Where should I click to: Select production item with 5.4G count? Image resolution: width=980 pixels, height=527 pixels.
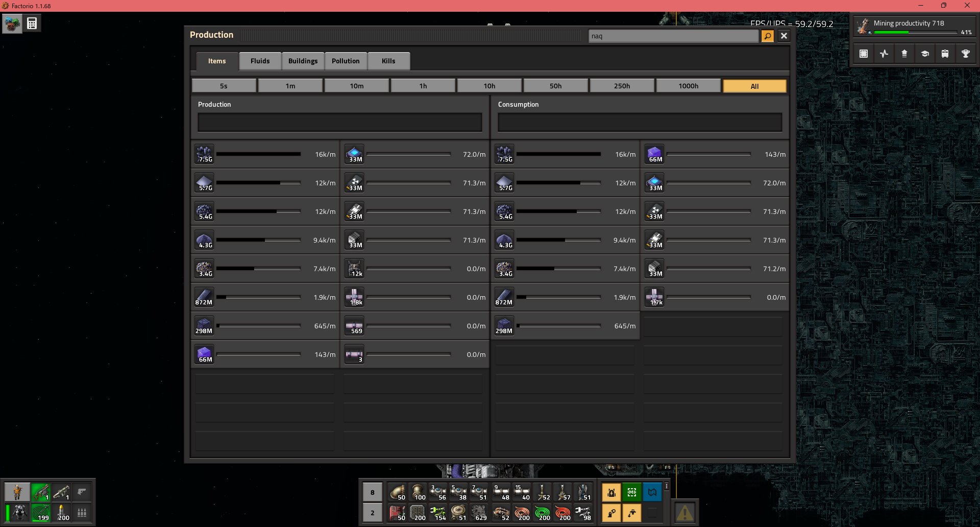[x=204, y=211]
